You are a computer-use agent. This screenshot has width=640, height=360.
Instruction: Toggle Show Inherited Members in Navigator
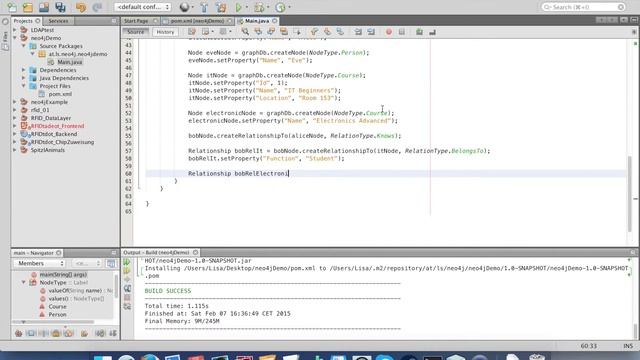pyautogui.click(x=18, y=333)
